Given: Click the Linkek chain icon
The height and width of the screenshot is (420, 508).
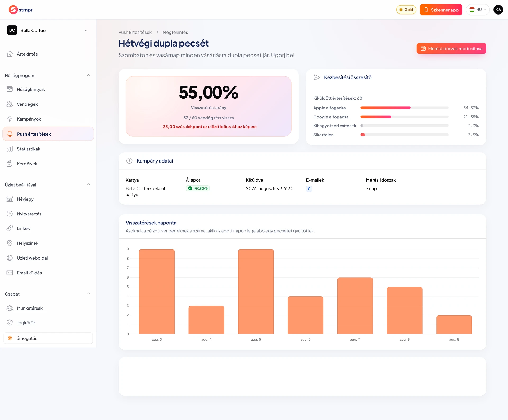Looking at the screenshot, I should tap(10, 228).
